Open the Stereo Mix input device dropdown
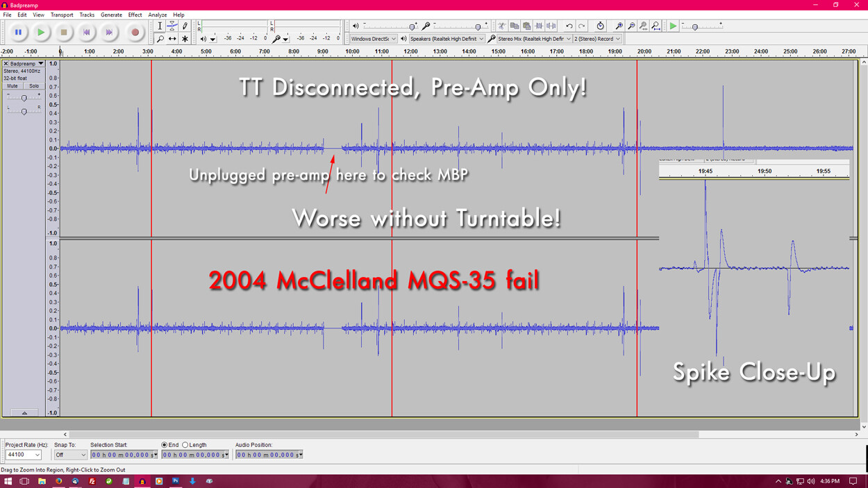868x488 pixels. click(534, 39)
